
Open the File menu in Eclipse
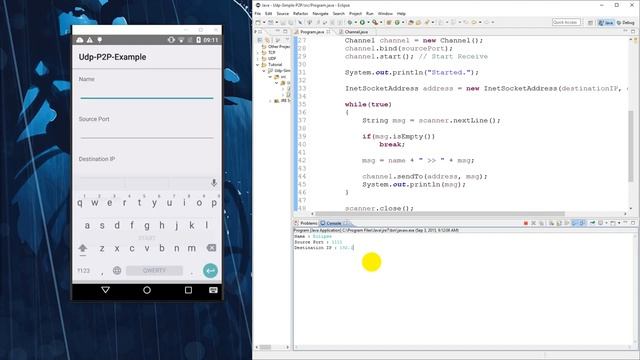(x=258, y=13)
